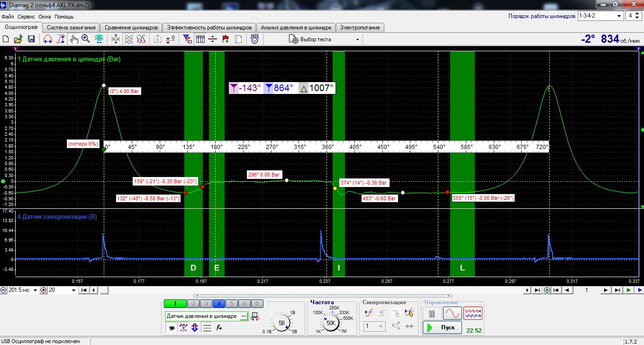The height and width of the screenshot is (345, 644).
Task: Click the blue play arrow at bottom right
Action: pos(640,290)
